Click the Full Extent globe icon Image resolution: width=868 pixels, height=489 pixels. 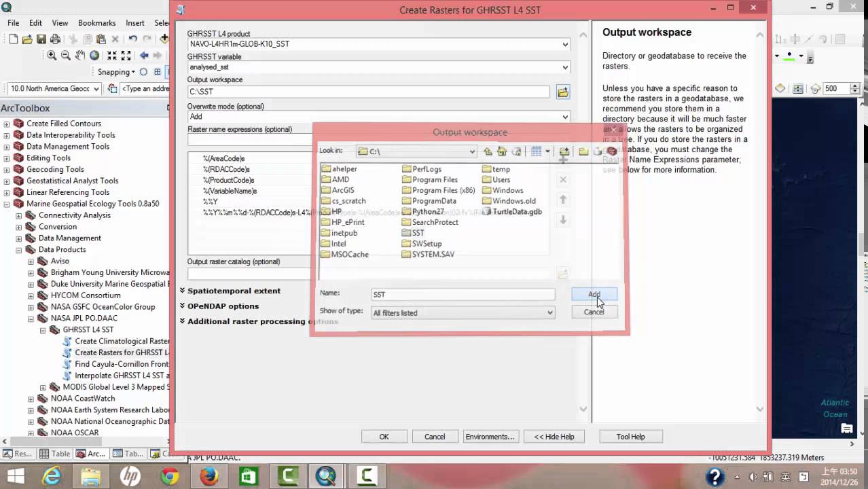coord(94,56)
